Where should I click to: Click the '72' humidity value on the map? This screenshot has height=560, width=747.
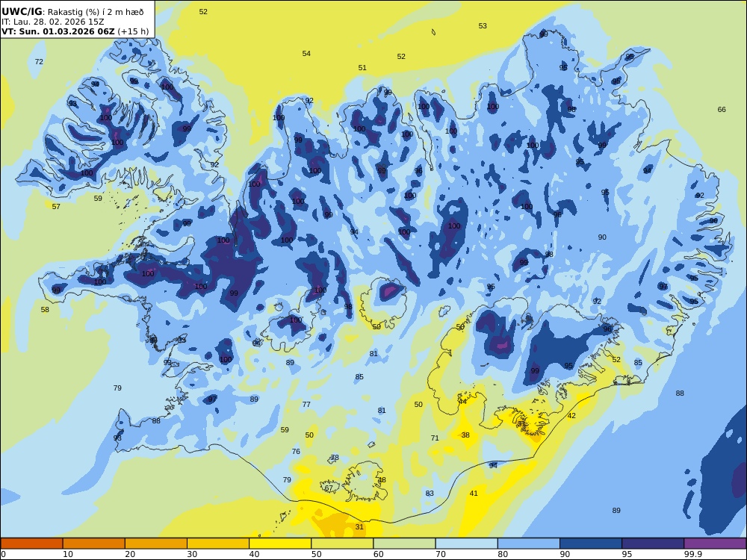(x=39, y=61)
